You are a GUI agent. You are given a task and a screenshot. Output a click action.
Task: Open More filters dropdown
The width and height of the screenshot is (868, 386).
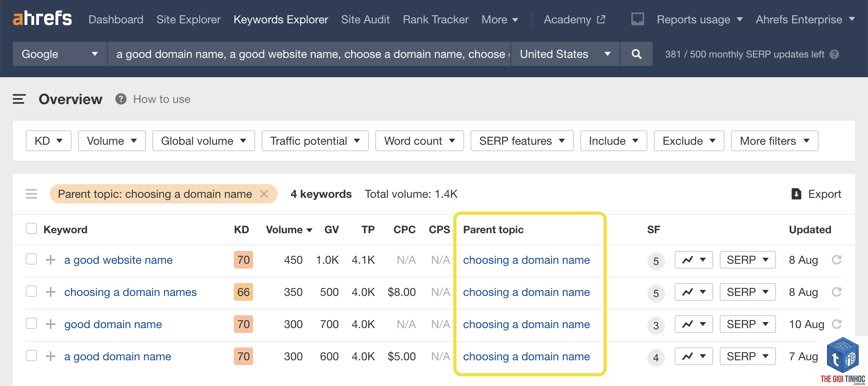pyautogui.click(x=775, y=141)
